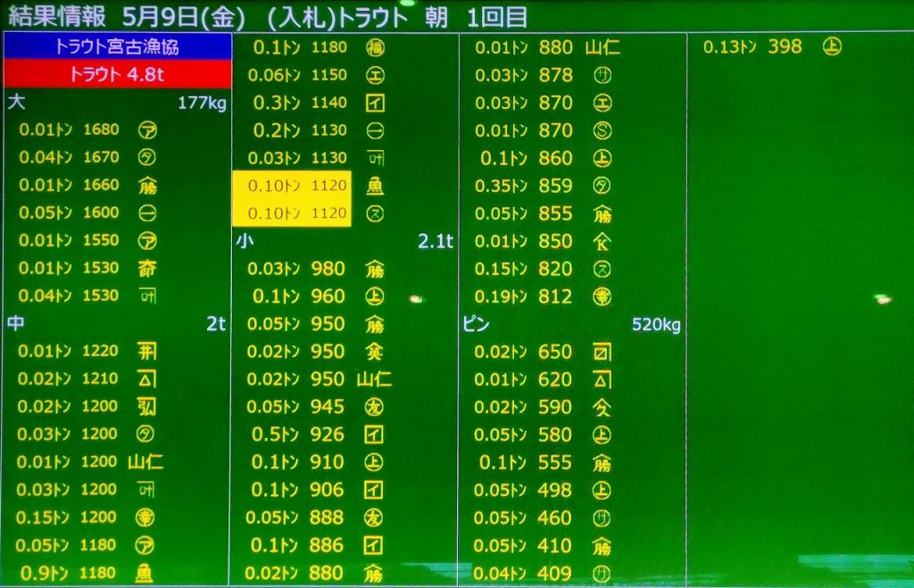The height and width of the screenshot is (588, 914).
Task: Select the buyer mark next to price 926
Action: tap(375, 435)
